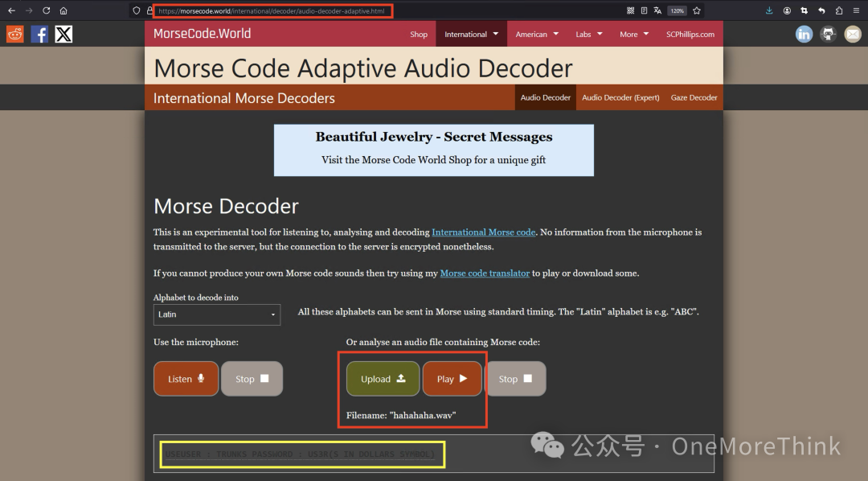Open the browser account profile icon
The height and width of the screenshot is (481, 868).
[787, 10]
